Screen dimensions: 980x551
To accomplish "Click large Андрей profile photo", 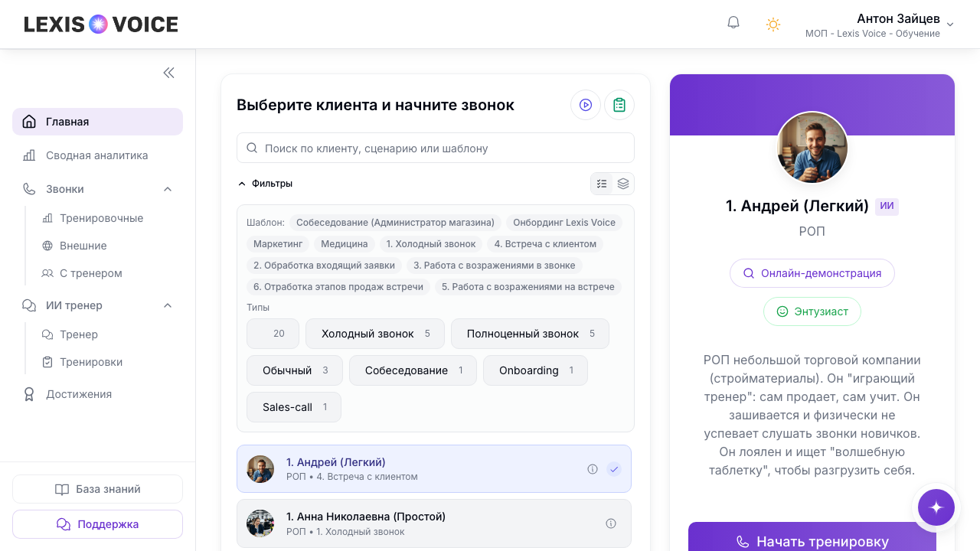I will pos(812,148).
